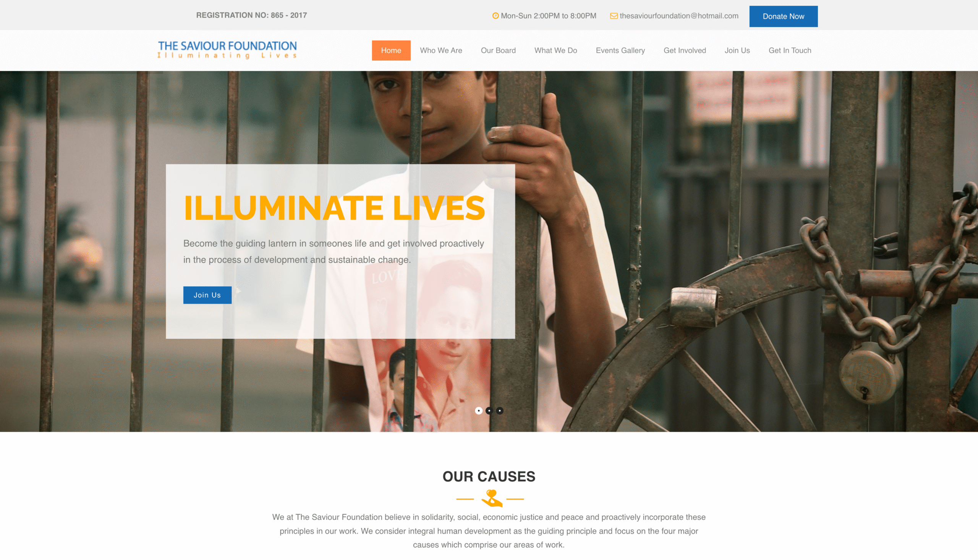Click The Saviour Foundation logo
This screenshot has height=560, width=978.
pyautogui.click(x=227, y=50)
